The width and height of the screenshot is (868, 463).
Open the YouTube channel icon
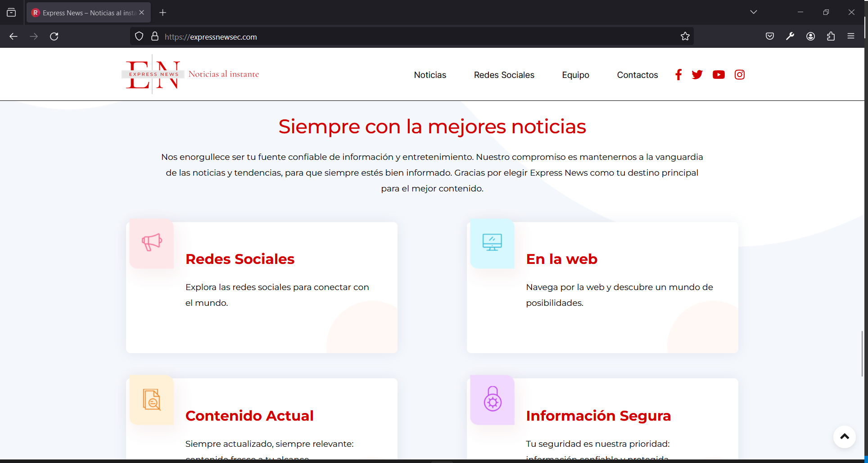click(719, 75)
